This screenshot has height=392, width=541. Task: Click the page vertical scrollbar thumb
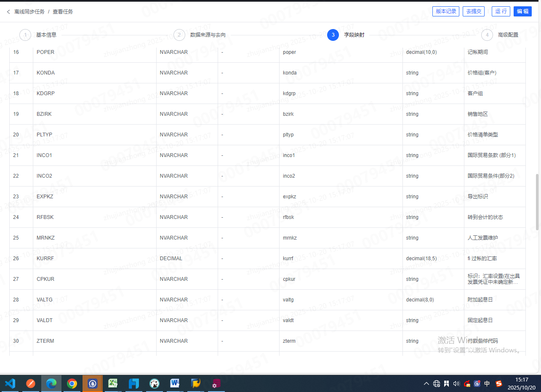pos(537,202)
